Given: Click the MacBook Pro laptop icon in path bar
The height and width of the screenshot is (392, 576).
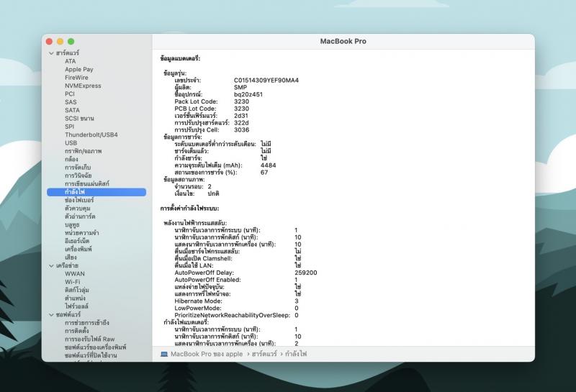Looking at the screenshot, I should tap(164, 354).
